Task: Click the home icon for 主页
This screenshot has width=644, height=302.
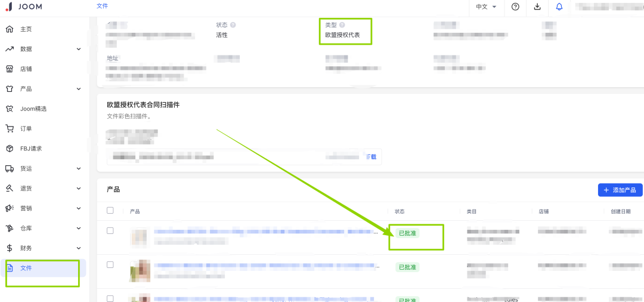Action: 10,29
